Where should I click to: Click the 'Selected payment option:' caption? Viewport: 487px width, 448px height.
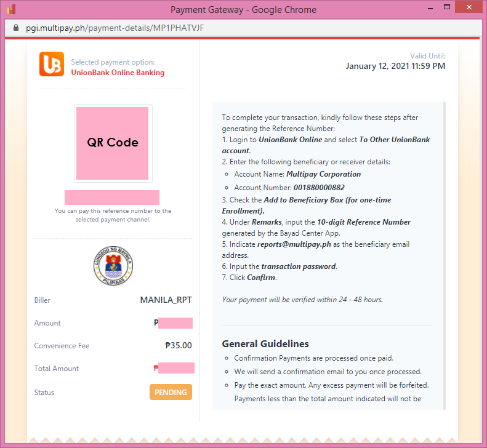[x=113, y=62]
